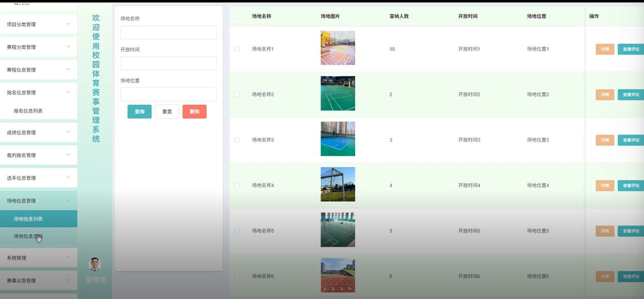The image size is (644, 299).
Task: Open 详情 for the 场地名称4 row
Action: click(x=605, y=186)
